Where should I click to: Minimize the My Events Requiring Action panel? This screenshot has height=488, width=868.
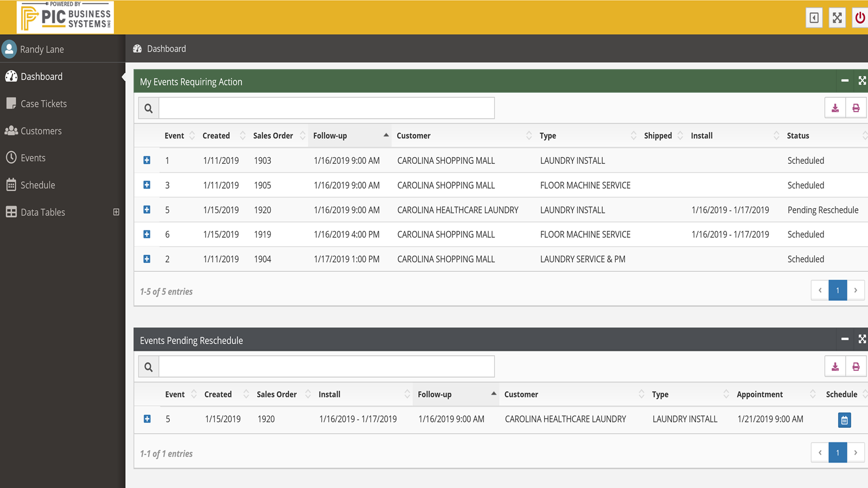845,81
